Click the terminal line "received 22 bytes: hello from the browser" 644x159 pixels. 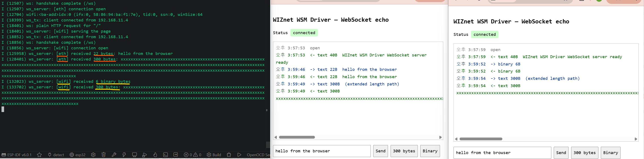pos(87,54)
